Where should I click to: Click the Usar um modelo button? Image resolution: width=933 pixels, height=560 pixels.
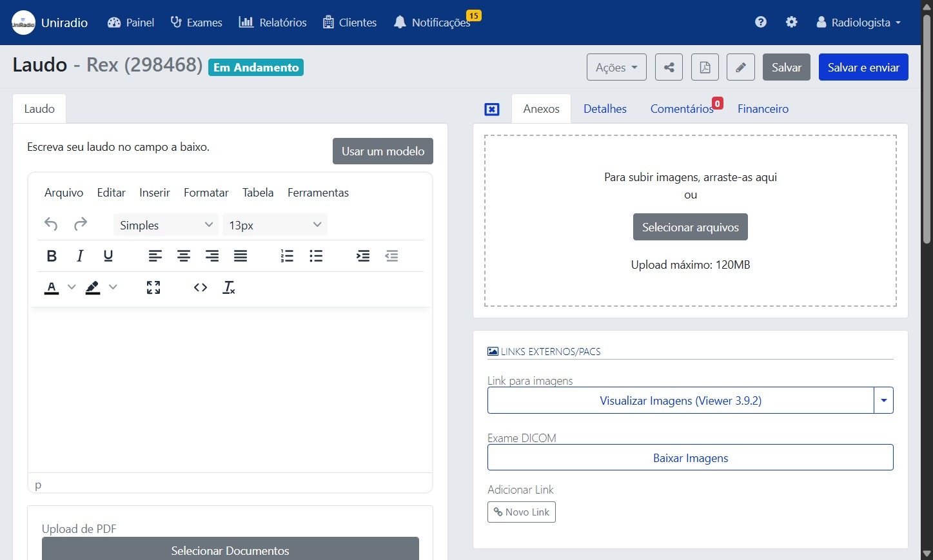click(382, 151)
